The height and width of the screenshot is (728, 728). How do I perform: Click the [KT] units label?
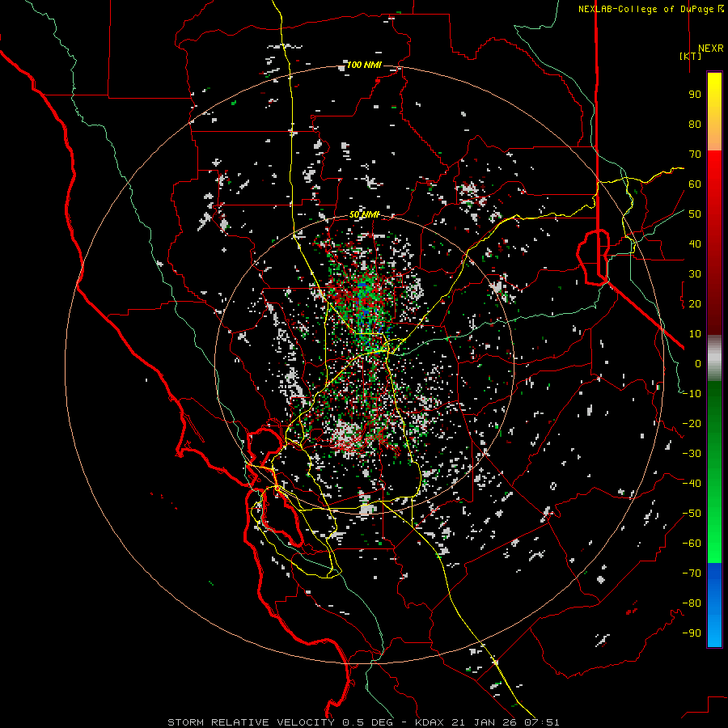690,56
